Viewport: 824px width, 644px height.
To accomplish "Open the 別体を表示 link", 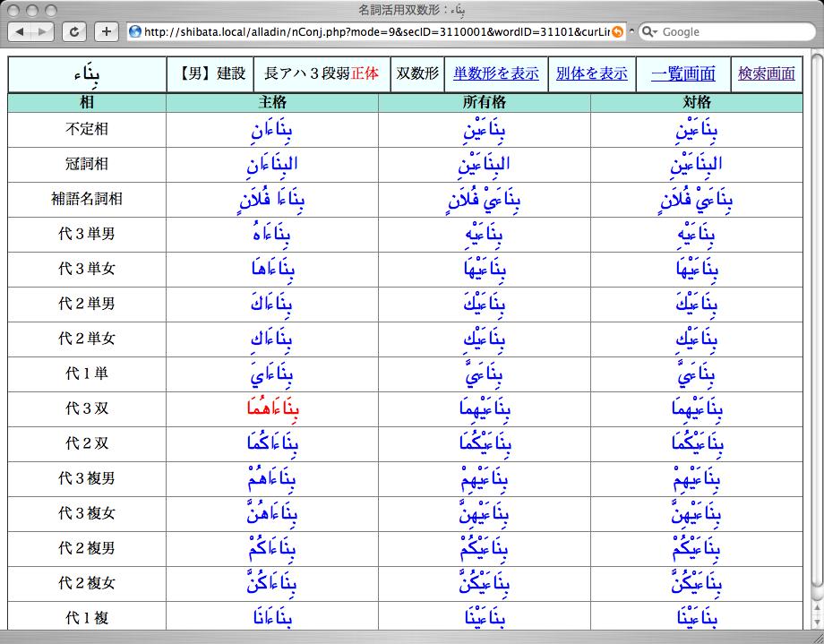I will 592,73.
